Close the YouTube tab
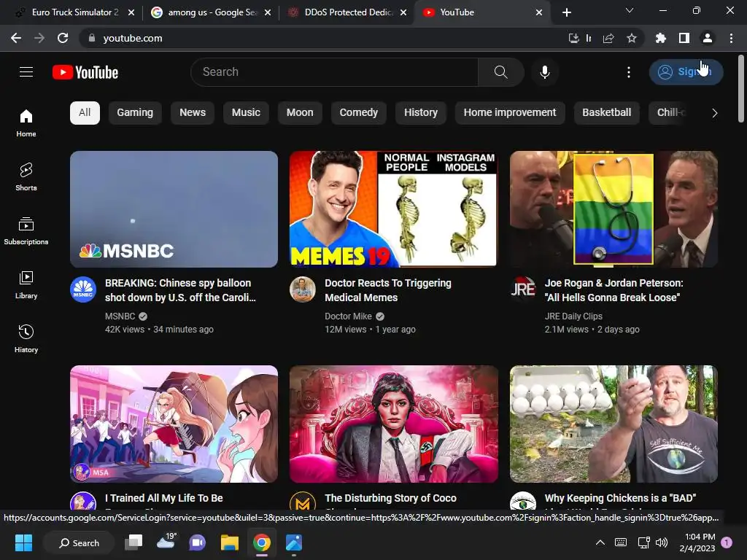The height and width of the screenshot is (560, 747). (539, 12)
